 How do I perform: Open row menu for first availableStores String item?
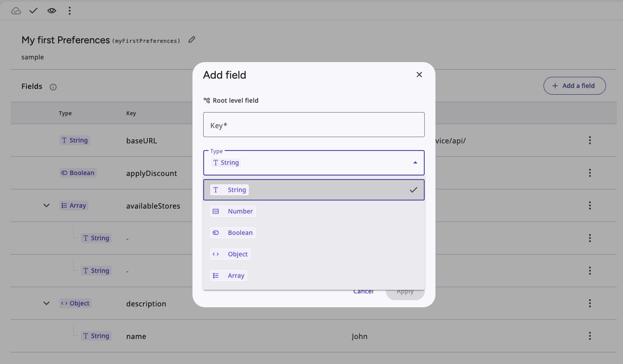590,238
